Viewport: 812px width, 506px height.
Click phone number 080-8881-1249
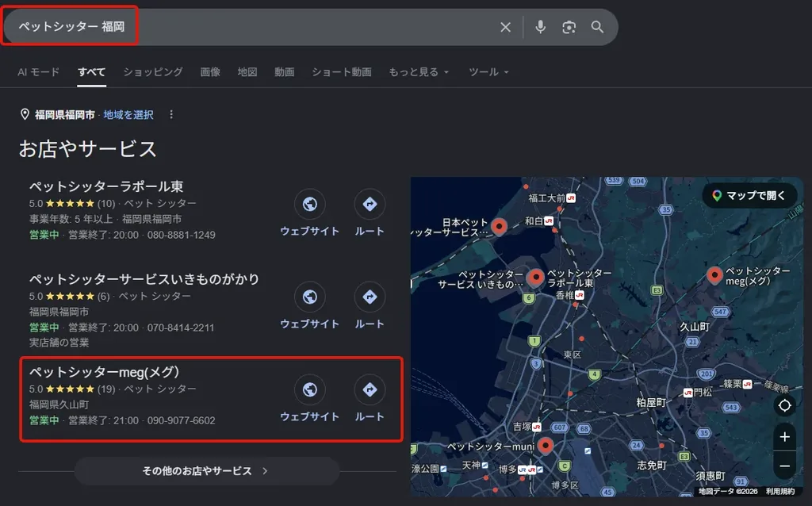182,235
